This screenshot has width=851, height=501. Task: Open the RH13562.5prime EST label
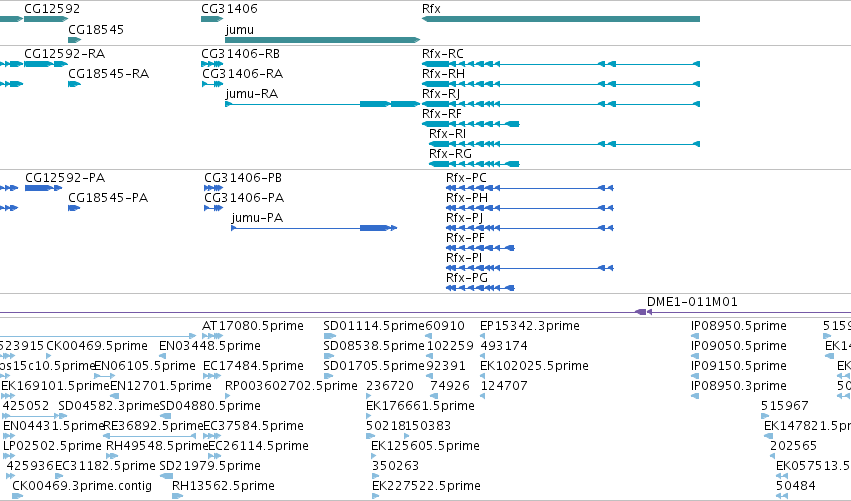click(x=224, y=487)
